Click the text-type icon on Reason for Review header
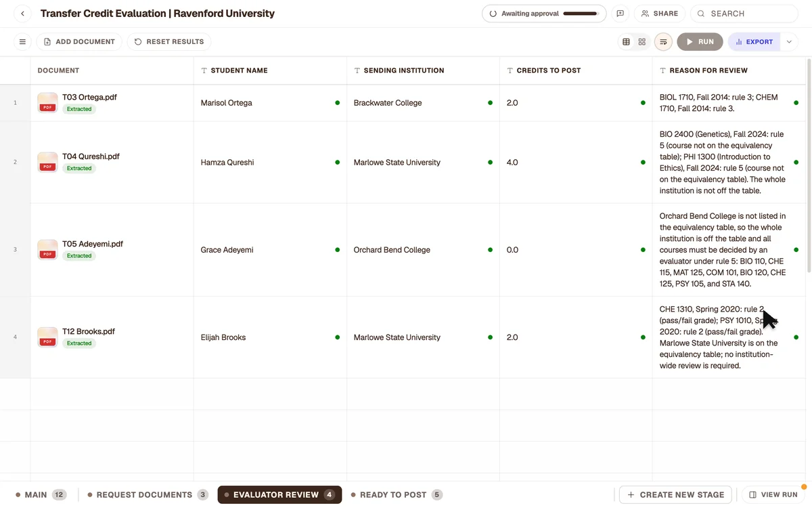Screen dimensions: 812x508 point(663,70)
